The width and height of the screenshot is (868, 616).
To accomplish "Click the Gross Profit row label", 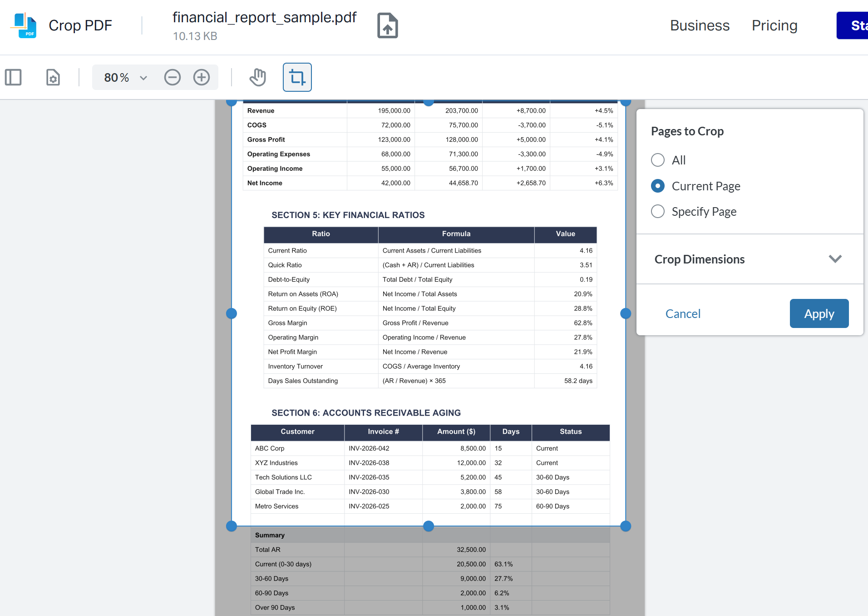I will [x=266, y=140].
